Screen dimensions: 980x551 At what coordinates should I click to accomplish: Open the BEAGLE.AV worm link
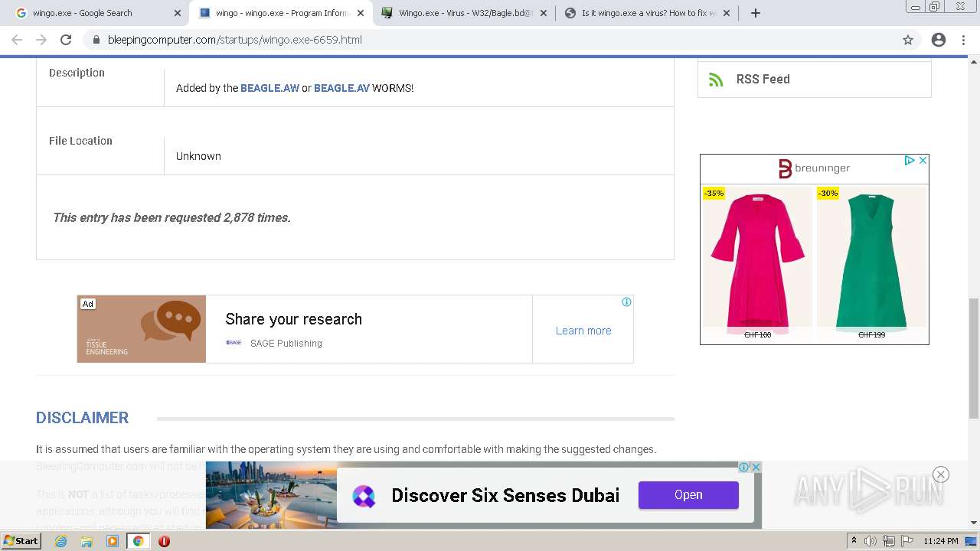(341, 88)
